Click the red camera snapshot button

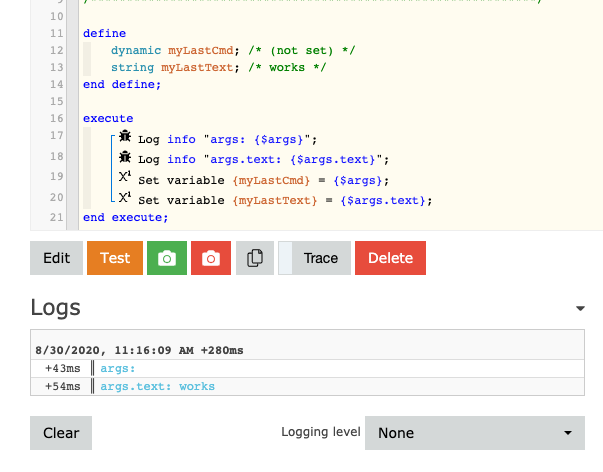point(211,258)
